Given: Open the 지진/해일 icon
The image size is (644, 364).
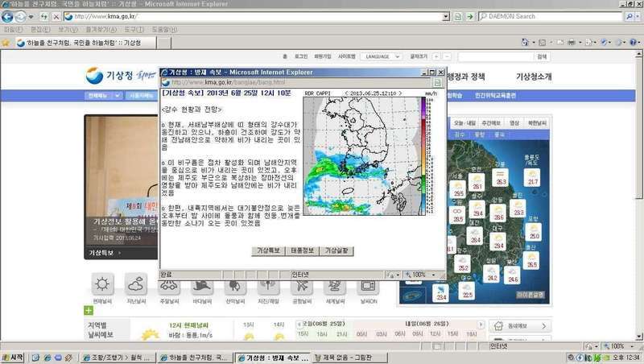Looking at the screenshot, I should pyautogui.click(x=268, y=287).
